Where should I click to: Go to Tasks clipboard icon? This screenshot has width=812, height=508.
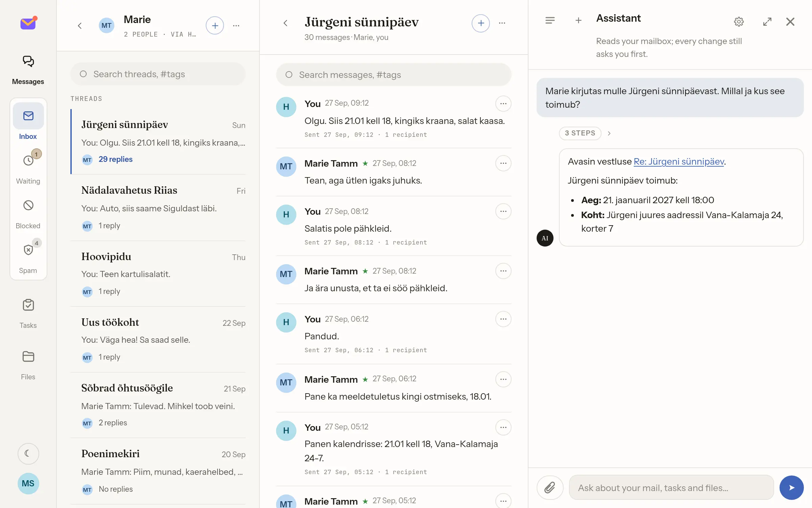28,305
